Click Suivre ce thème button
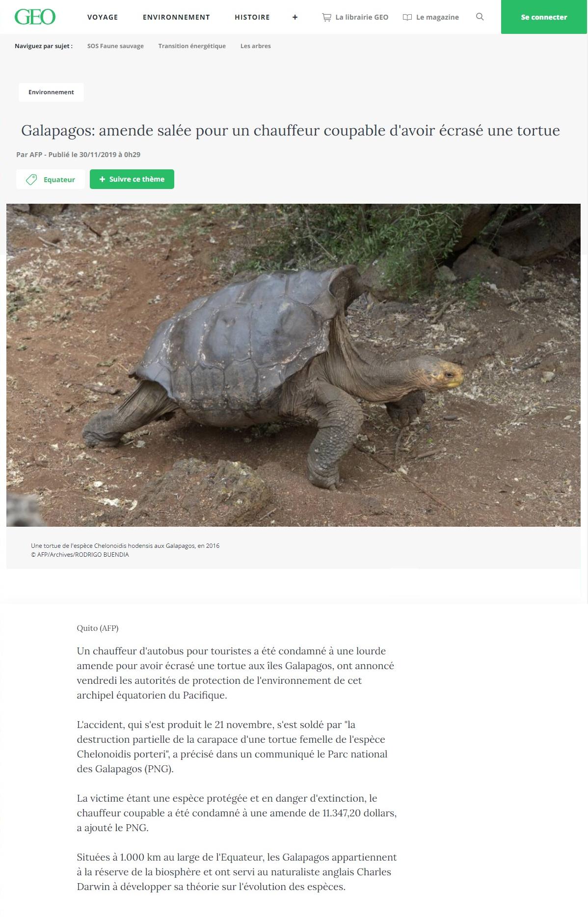The image size is (588, 917). pyautogui.click(x=132, y=179)
